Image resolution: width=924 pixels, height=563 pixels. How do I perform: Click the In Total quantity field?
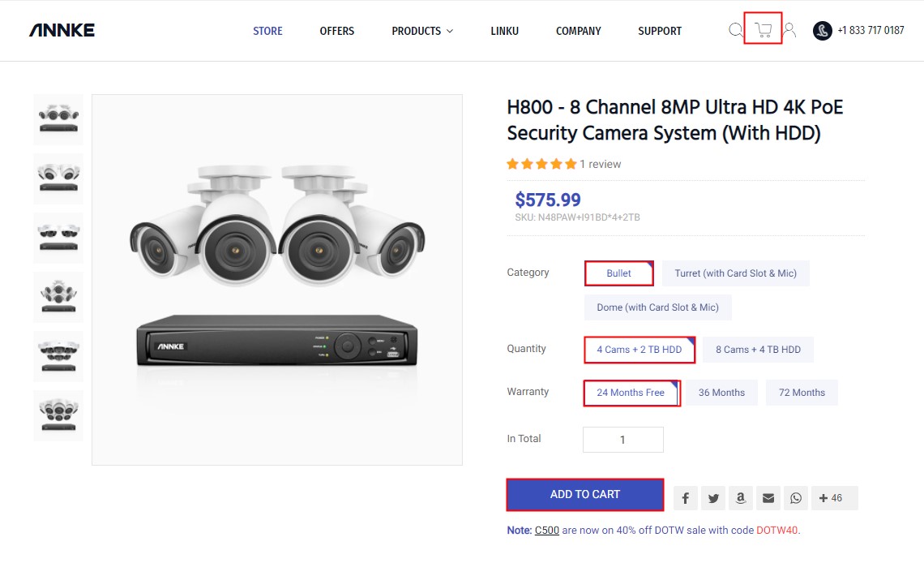[x=622, y=440]
